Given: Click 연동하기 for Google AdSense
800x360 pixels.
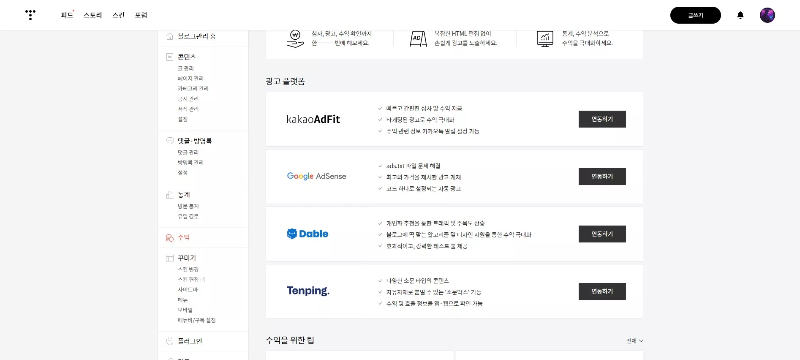Looking at the screenshot, I should [602, 176].
